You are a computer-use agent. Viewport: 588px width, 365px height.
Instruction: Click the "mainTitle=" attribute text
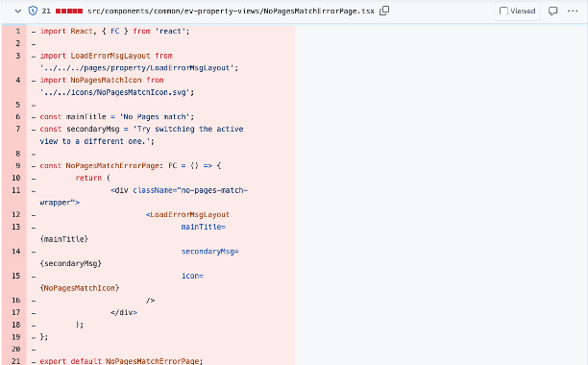204,227
